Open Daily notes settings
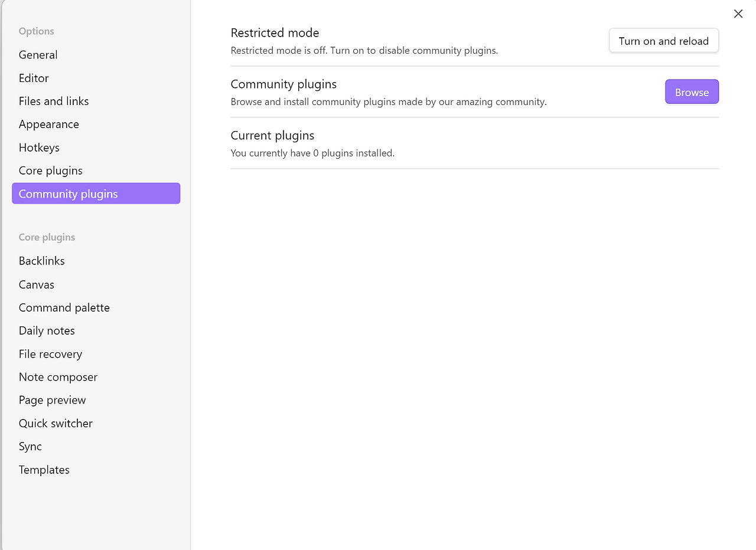 (x=47, y=330)
